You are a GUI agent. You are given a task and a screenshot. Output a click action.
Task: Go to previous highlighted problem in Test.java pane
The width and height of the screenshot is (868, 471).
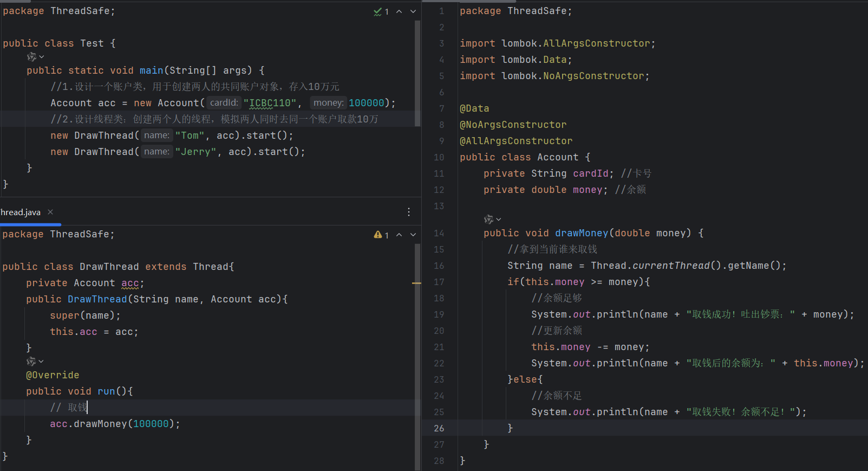click(399, 11)
